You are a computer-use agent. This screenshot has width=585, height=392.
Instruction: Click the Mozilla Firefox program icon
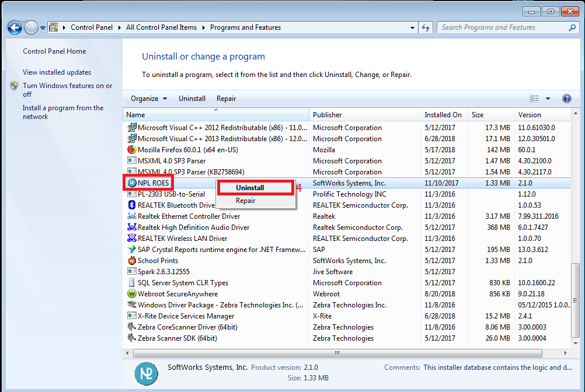coord(132,150)
